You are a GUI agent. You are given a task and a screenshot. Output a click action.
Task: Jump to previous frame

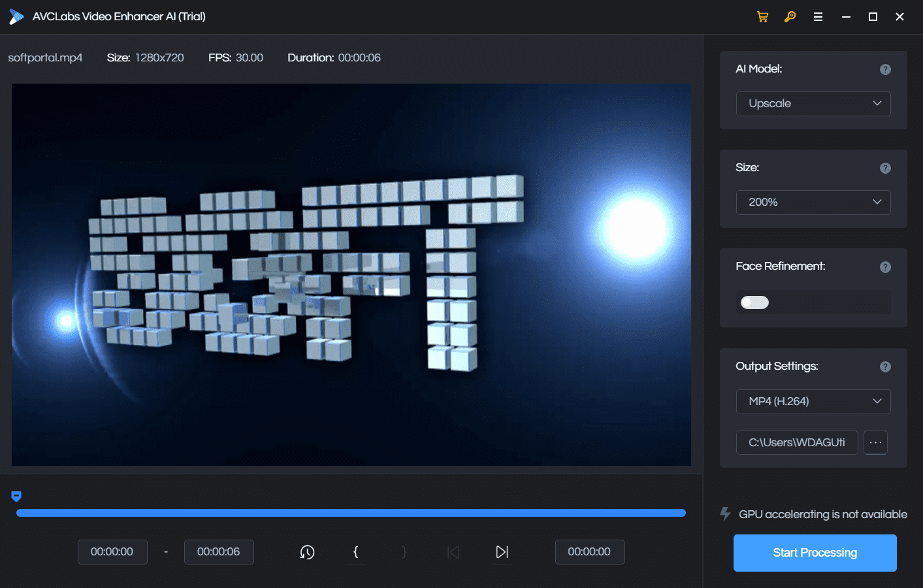(x=453, y=552)
